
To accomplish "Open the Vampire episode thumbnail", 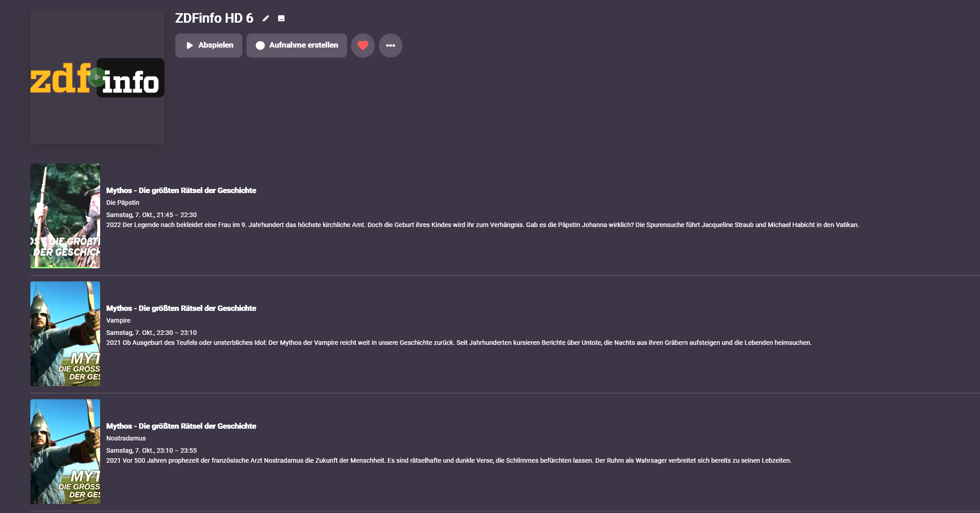I will [65, 334].
